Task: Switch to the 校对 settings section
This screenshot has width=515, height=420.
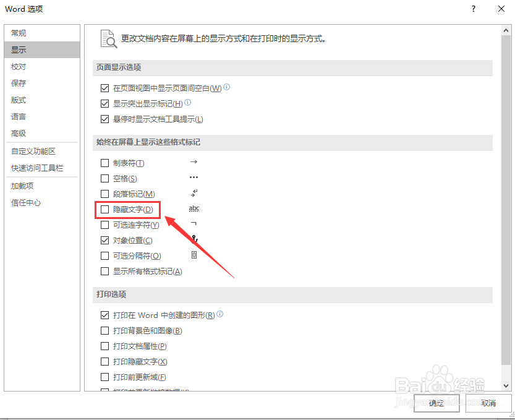Action: [x=19, y=66]
